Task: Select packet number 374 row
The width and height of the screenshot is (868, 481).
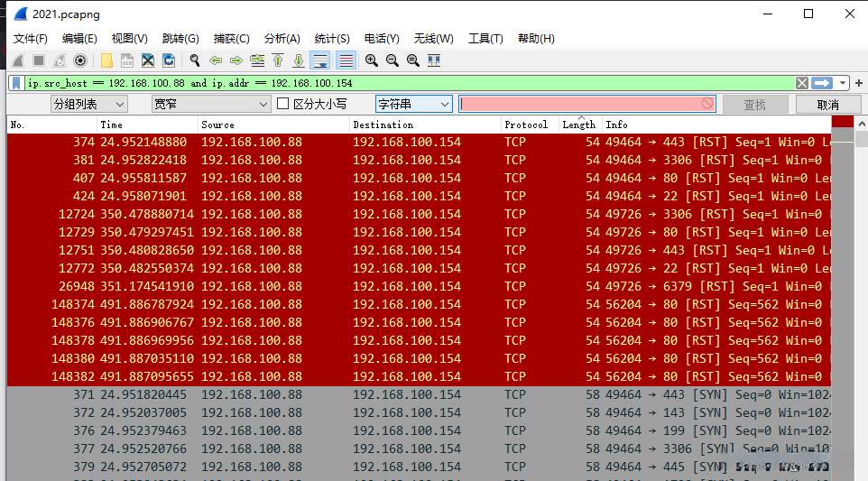Action: (419, 142)
